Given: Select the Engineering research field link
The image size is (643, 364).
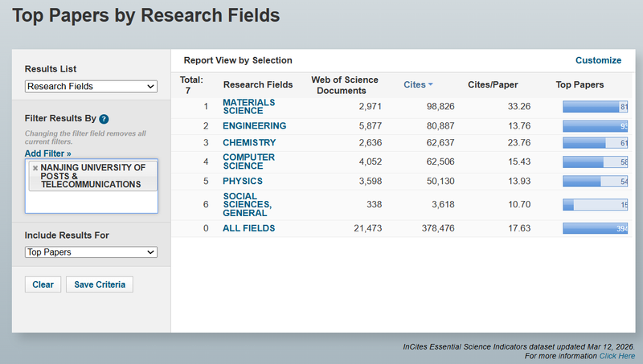Looking at the screenshot, I should pyautogui.click(x=254, y=126).
